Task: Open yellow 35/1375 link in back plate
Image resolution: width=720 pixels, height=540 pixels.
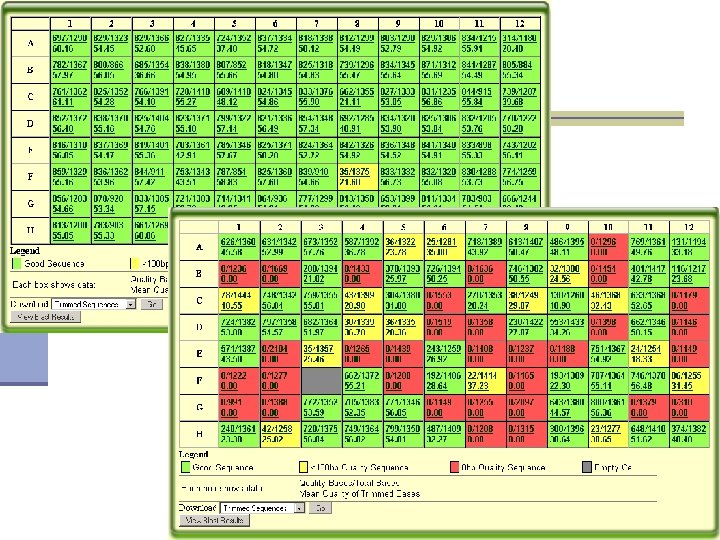Action: [x=354, y=172]
